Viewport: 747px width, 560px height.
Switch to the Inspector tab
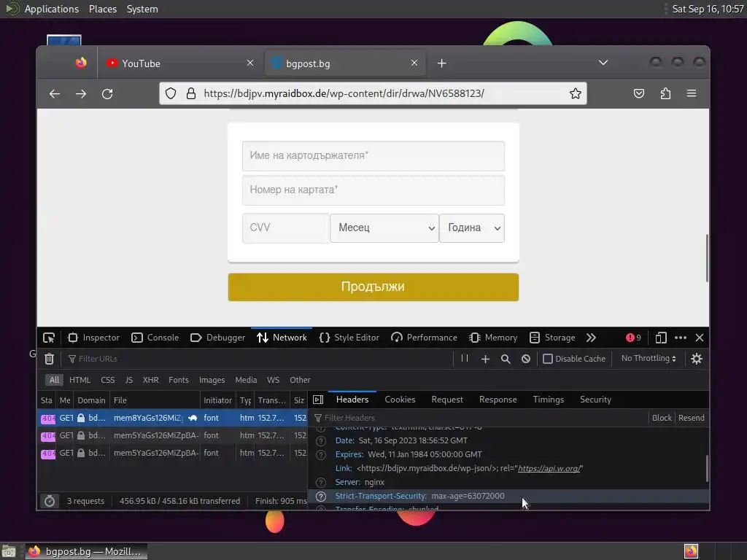93,338
